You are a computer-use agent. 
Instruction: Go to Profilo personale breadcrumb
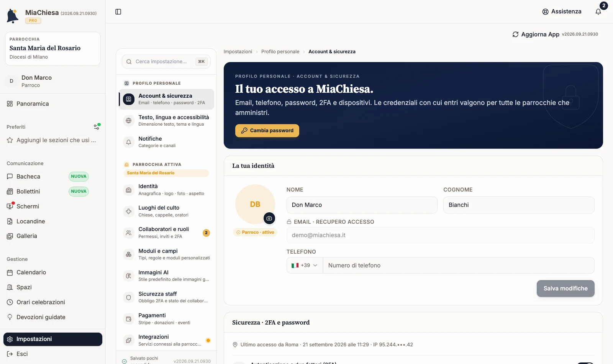click(x=280, y=52)
